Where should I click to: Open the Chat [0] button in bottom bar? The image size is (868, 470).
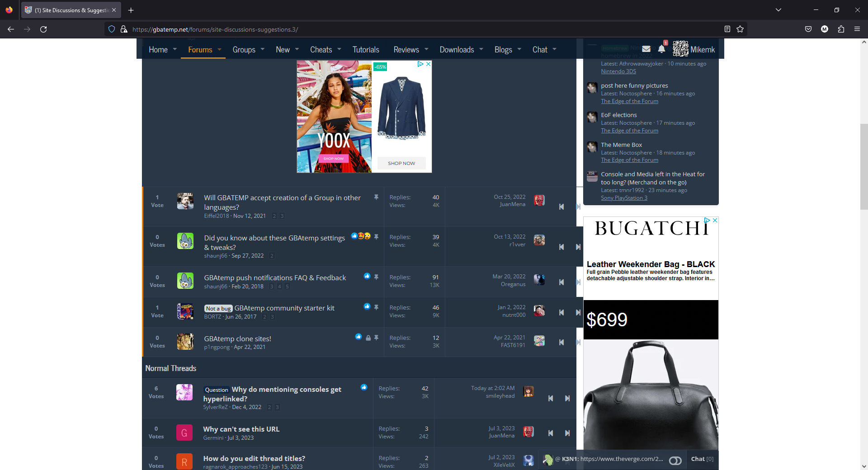click(x=702, y=459)
